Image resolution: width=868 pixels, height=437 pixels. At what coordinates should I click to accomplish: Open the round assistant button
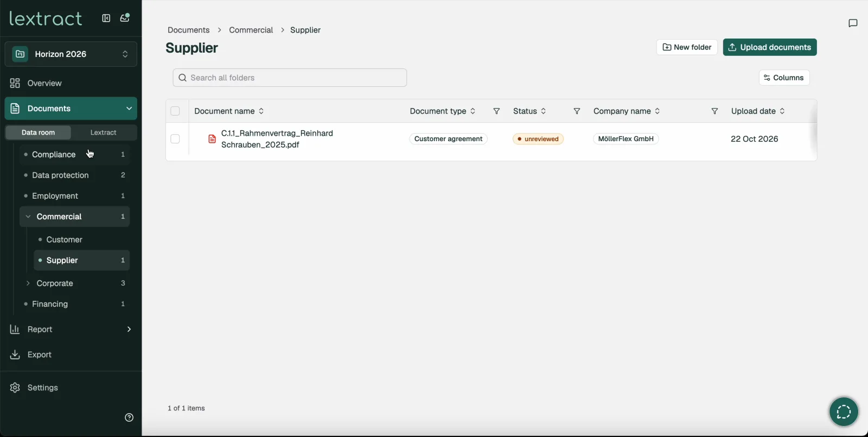[x=844, y=412]
